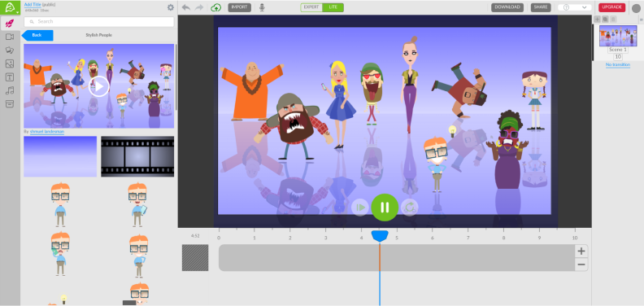
Task: Click the SHARE button
Action: 541,7
